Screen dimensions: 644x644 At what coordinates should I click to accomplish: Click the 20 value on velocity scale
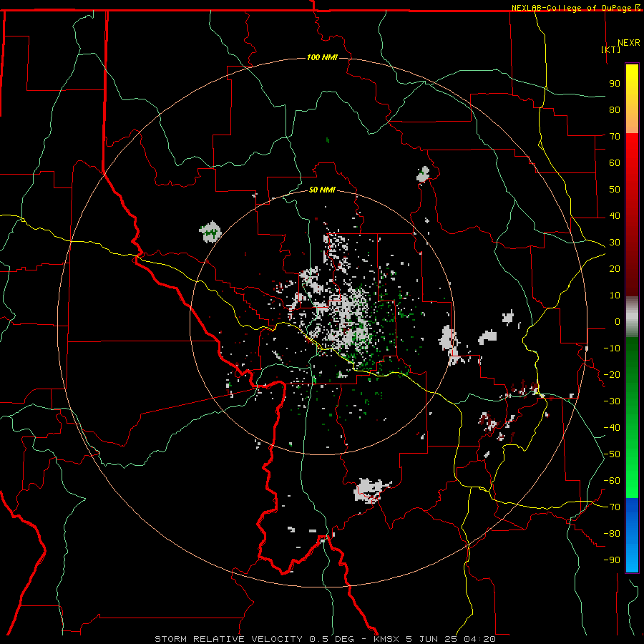tap(615, 269)
